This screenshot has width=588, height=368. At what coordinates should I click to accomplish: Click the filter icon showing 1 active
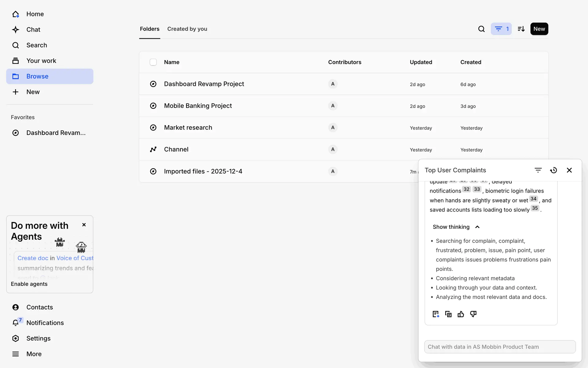click(x=501, y=29)
